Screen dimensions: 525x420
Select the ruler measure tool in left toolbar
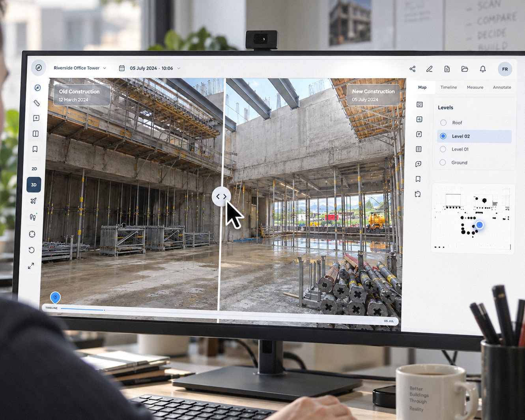(37, 103)
